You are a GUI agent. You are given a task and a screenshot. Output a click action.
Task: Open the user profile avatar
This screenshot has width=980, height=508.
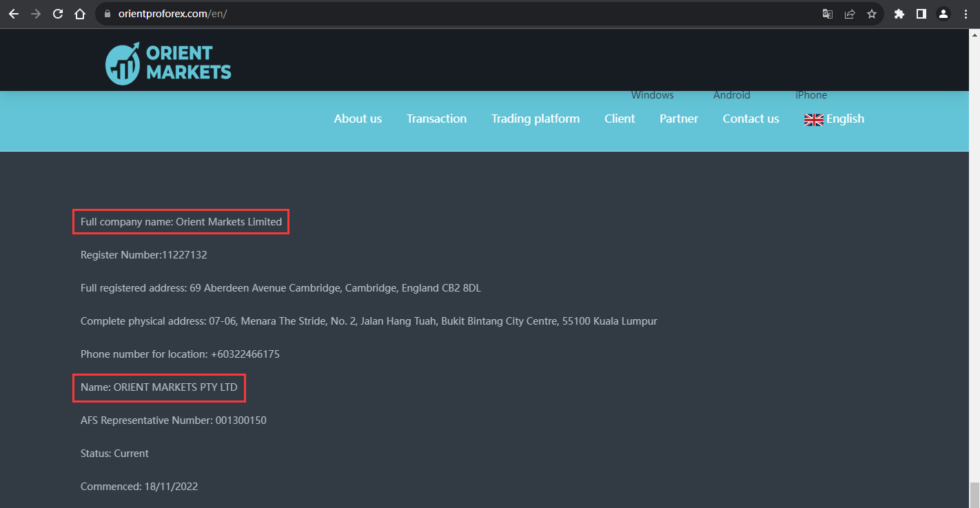pos(943,14)
